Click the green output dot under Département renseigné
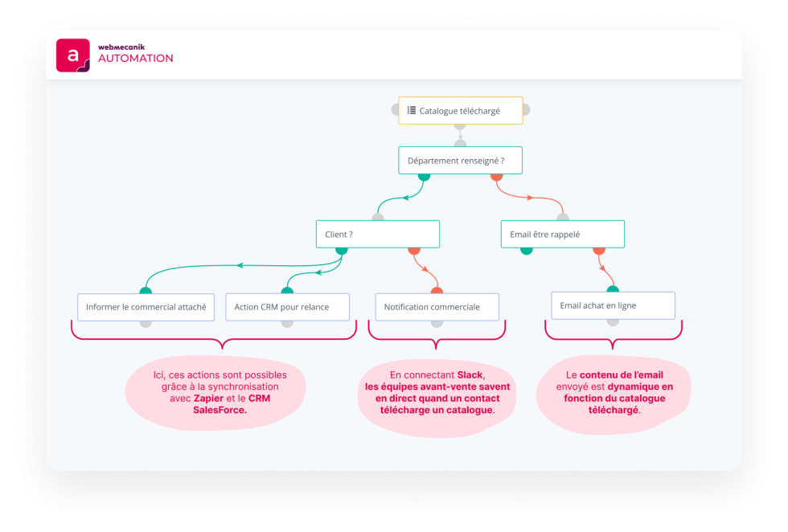Image resolution: width=788 pixels, height=532 pixels. coord(422,175)
